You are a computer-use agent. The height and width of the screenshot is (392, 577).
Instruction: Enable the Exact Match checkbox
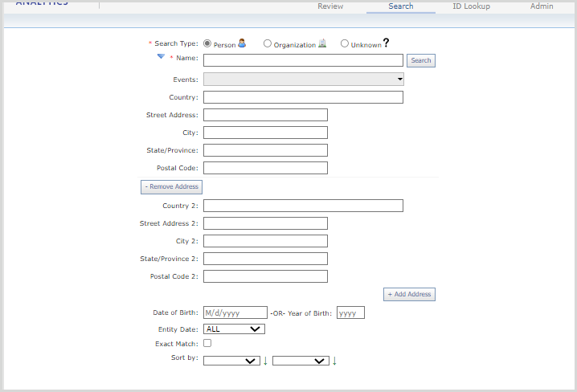tap(207, 343)
